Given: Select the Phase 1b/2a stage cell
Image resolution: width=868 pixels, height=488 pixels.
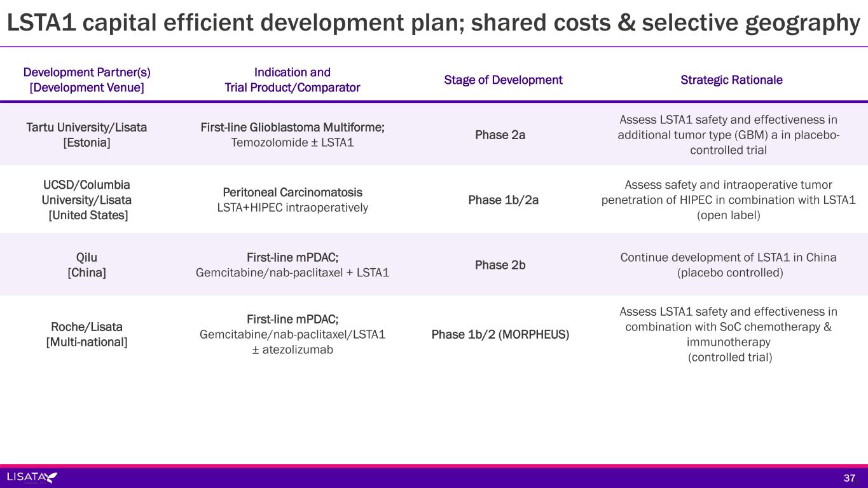Looking at the screenshot, I should [x=503, y=200].
